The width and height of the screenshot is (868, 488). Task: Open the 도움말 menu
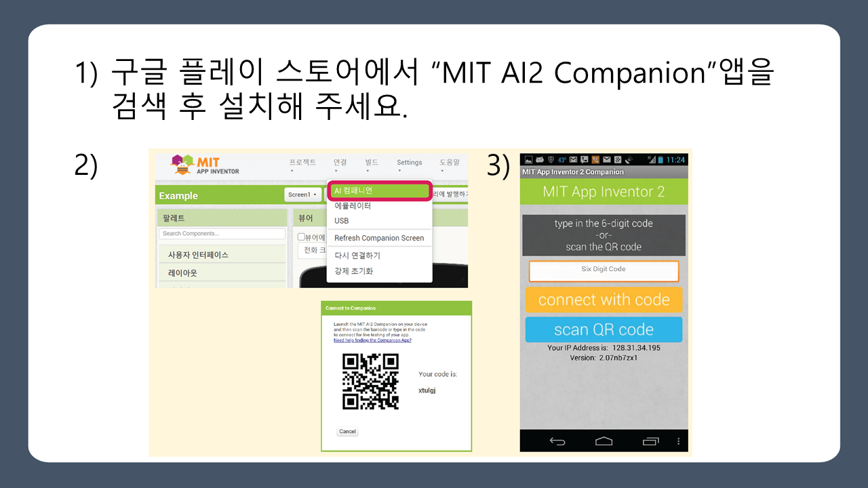(449, 162)
